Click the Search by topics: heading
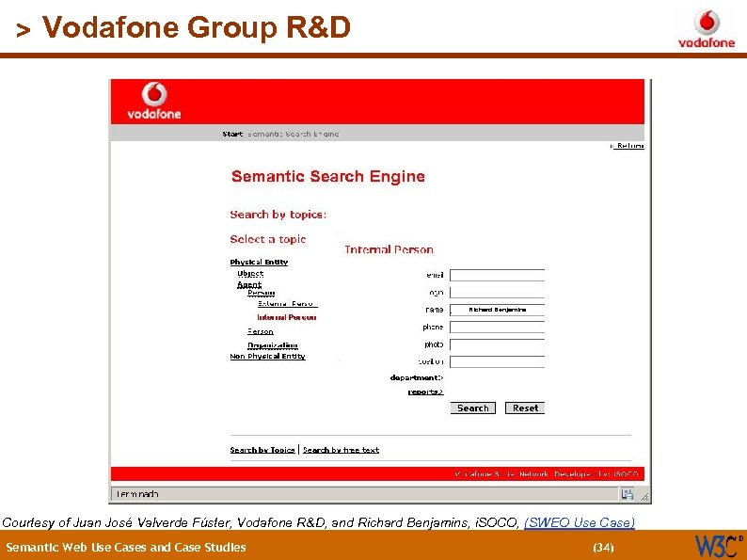The height and width of the screenshot is (560, 747). 278,215
